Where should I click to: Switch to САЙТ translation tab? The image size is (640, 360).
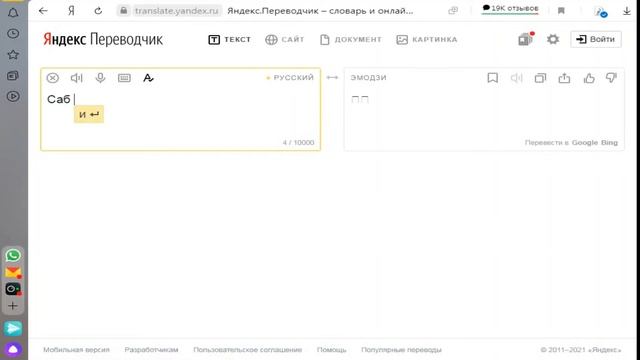pos(285,40)
